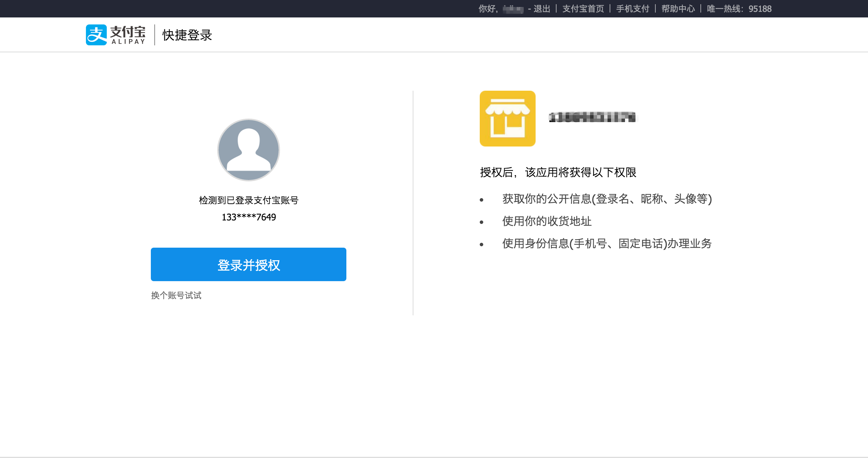Click the 换个账号试试 link
The width and height of the screenshot is (868, 458).
(x=176, y=295)
